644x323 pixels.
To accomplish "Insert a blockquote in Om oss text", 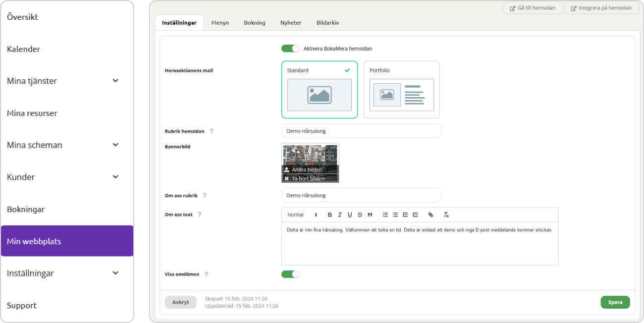I will point(370,215).
